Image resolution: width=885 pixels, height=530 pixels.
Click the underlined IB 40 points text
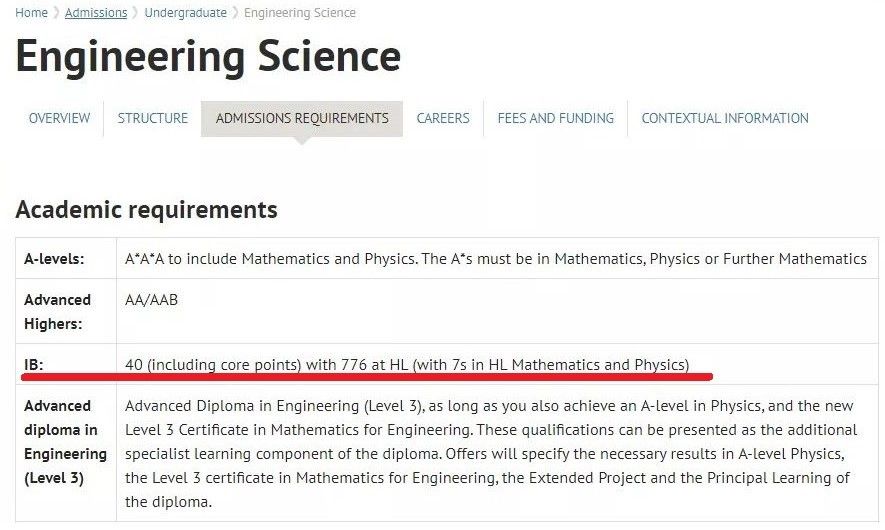[407, 365]
